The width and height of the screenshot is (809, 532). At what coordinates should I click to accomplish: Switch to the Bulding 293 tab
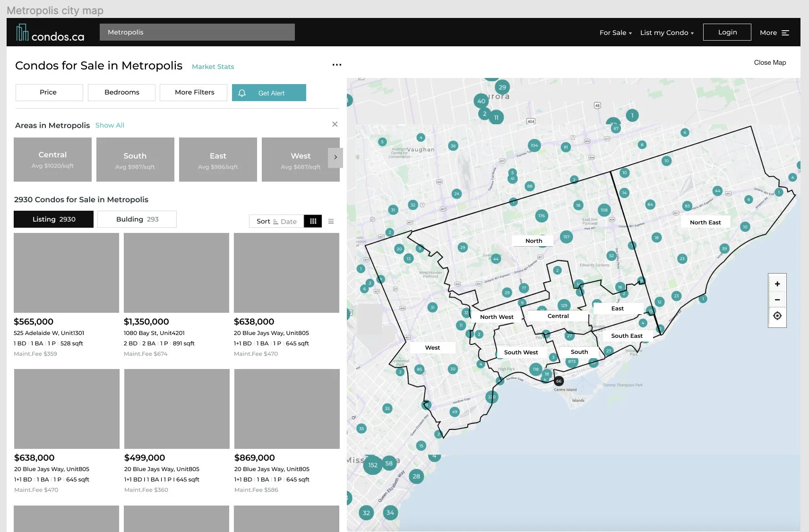pos(137,219)
